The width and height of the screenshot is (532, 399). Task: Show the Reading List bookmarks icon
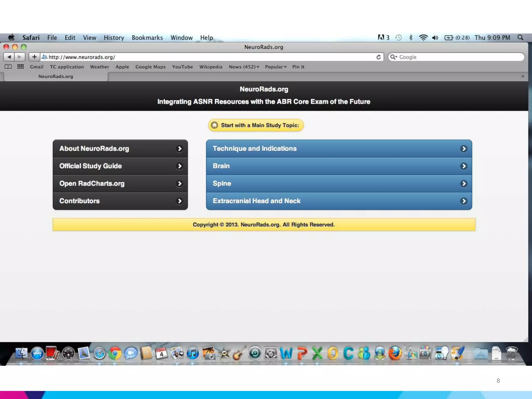pos(8,67)
